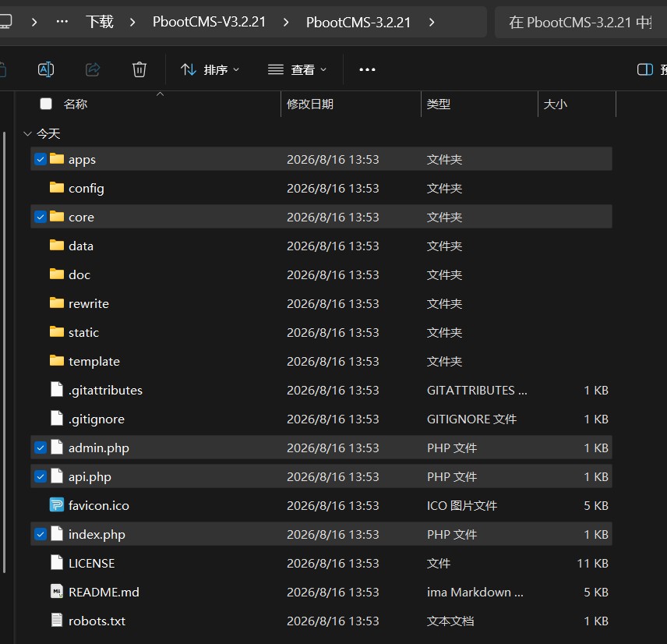Click the static folder icon
Screen dimensions: 667x644
pyautogui.click(x=57, y=331)
